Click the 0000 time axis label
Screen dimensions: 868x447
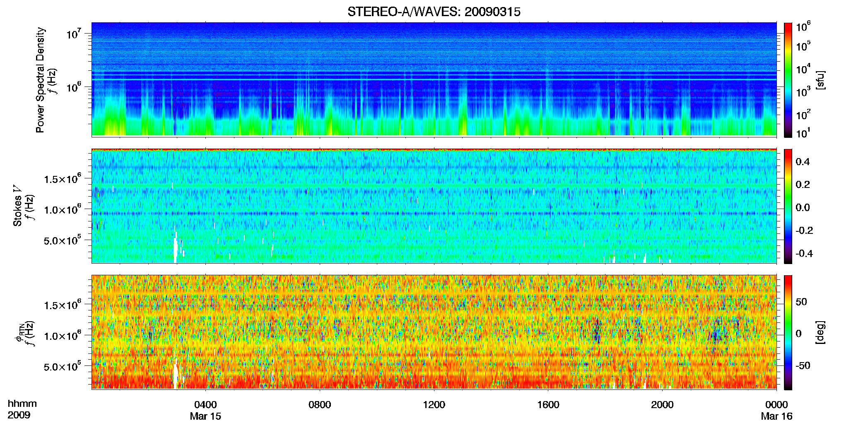(776, 405)
